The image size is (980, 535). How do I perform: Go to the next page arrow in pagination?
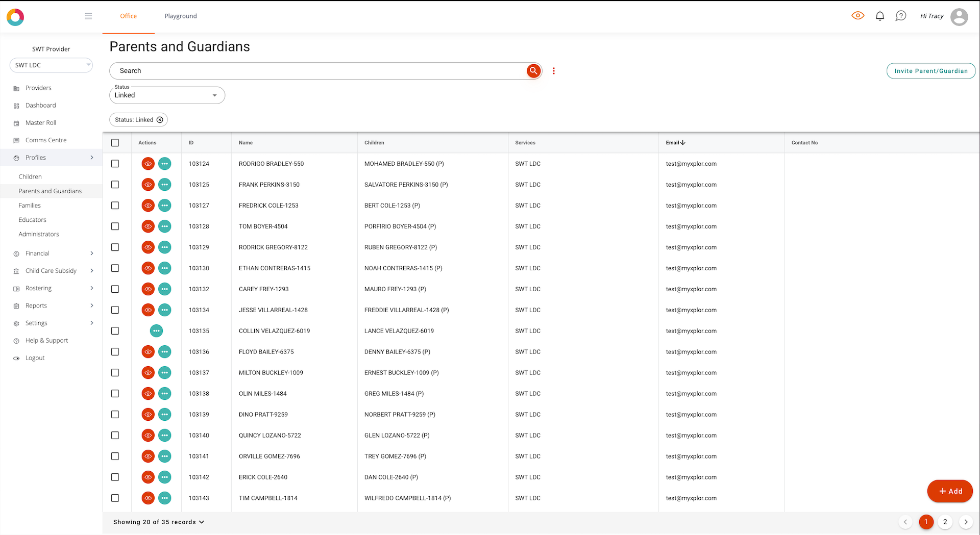coord(966,522)
